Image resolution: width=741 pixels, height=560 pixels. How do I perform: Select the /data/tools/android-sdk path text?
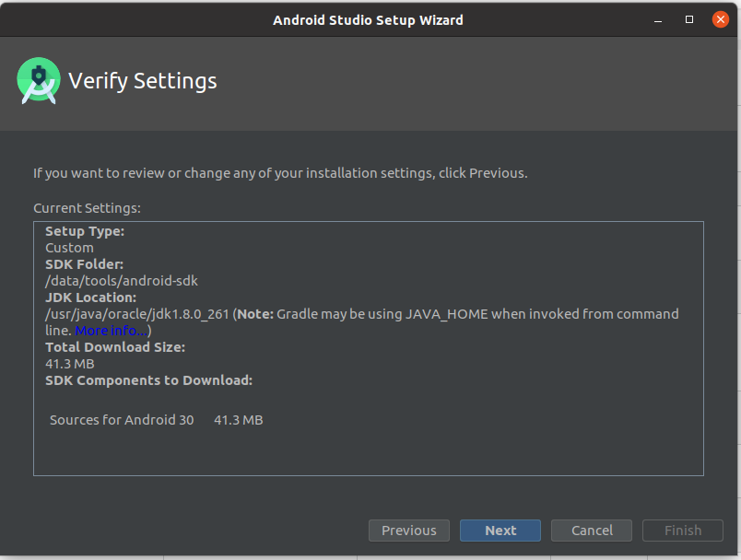coord(122,281)
